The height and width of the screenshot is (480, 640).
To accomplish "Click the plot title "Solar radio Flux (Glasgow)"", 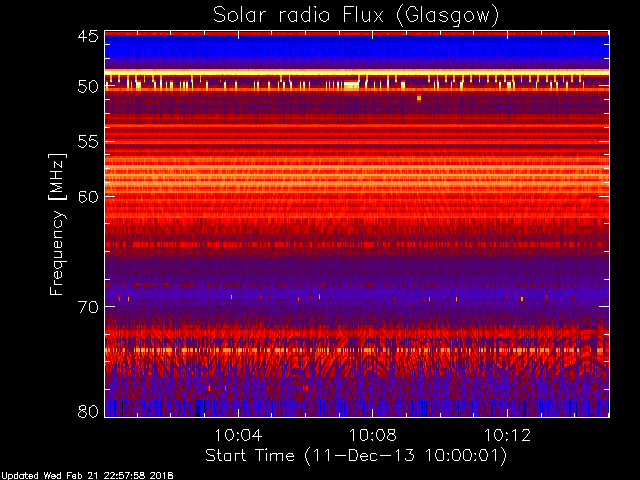I will (x=356, y=15).
